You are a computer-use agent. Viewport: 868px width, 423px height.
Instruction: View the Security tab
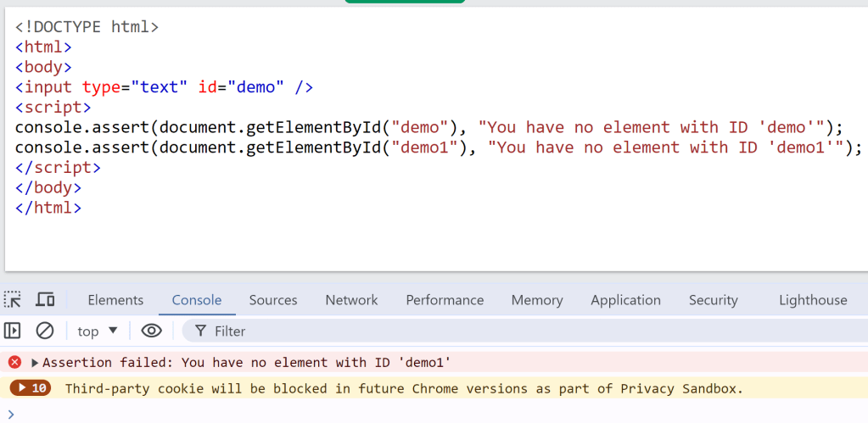(x=713, y=300)
